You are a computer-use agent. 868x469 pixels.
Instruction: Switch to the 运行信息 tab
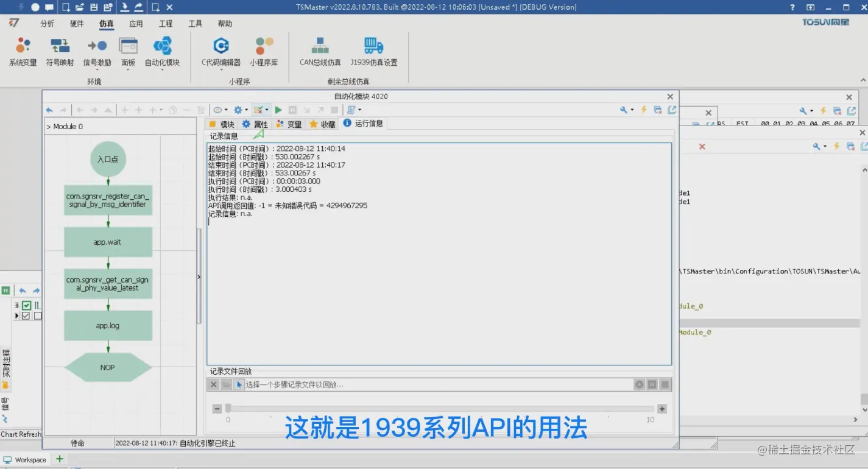(x=363, y=124)
